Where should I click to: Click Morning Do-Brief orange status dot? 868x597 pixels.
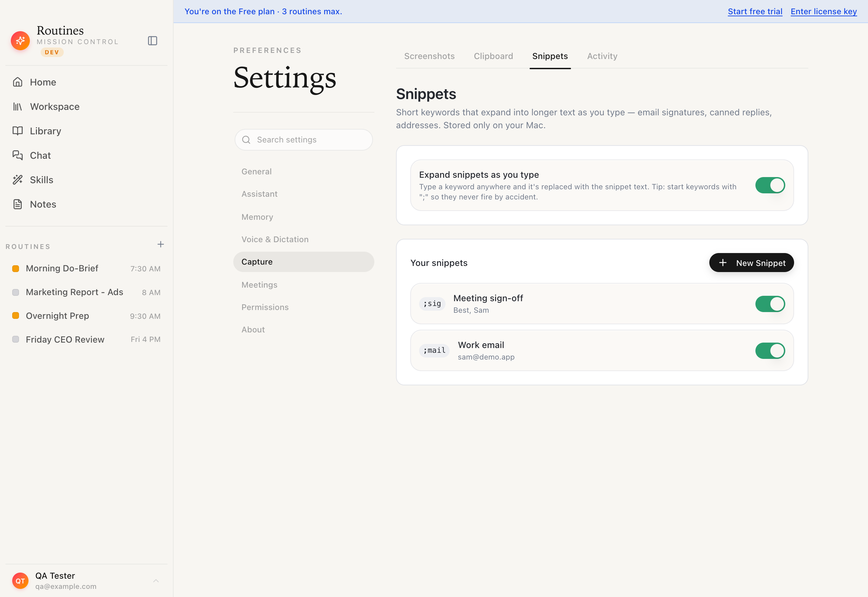[16, 269]
